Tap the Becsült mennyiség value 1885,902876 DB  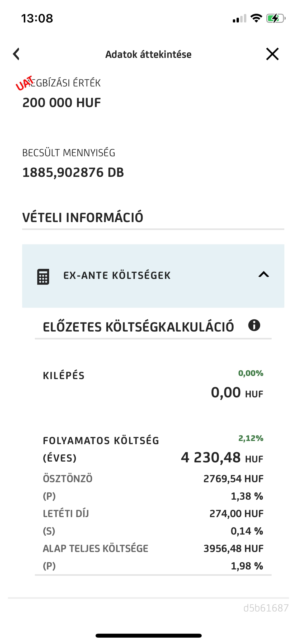click(x=73, y=172)
